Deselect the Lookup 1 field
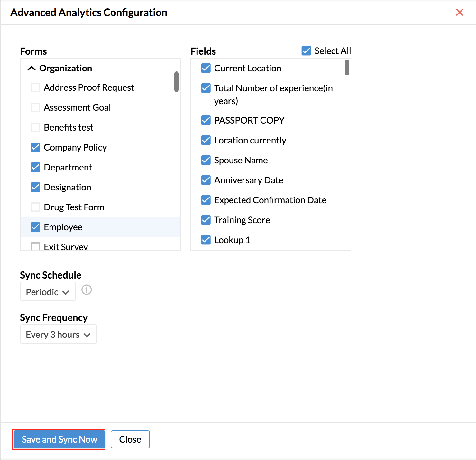 click(206, 240)
